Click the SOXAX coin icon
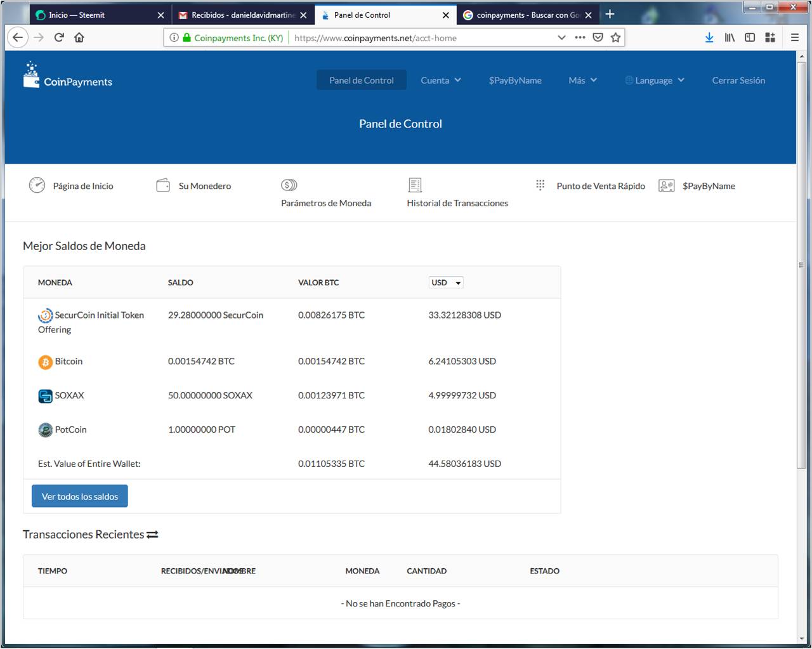The image size is (812, 649). [45, 396]
